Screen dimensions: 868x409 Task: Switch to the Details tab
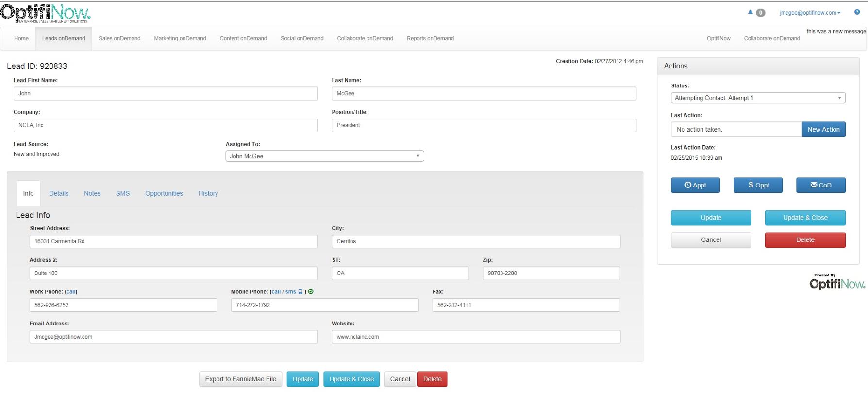point(59,193)
